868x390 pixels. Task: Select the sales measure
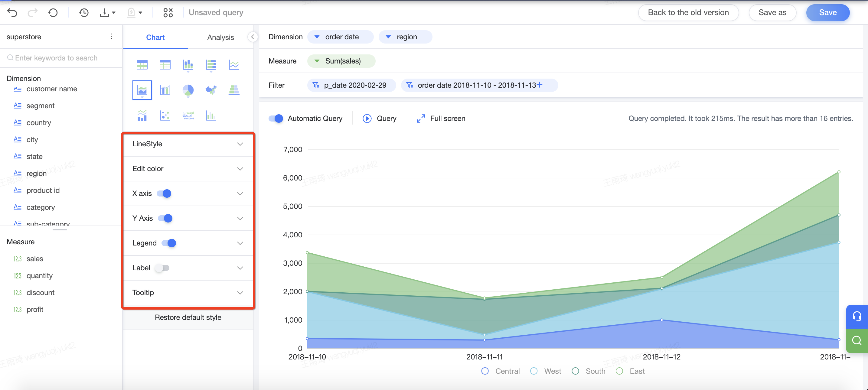click(35, 259)
